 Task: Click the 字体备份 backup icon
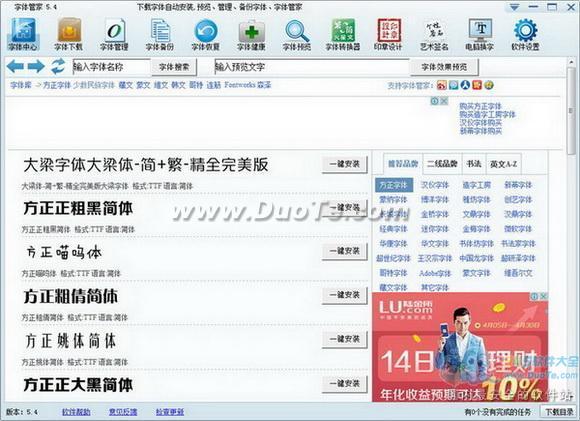coord(160,34)
